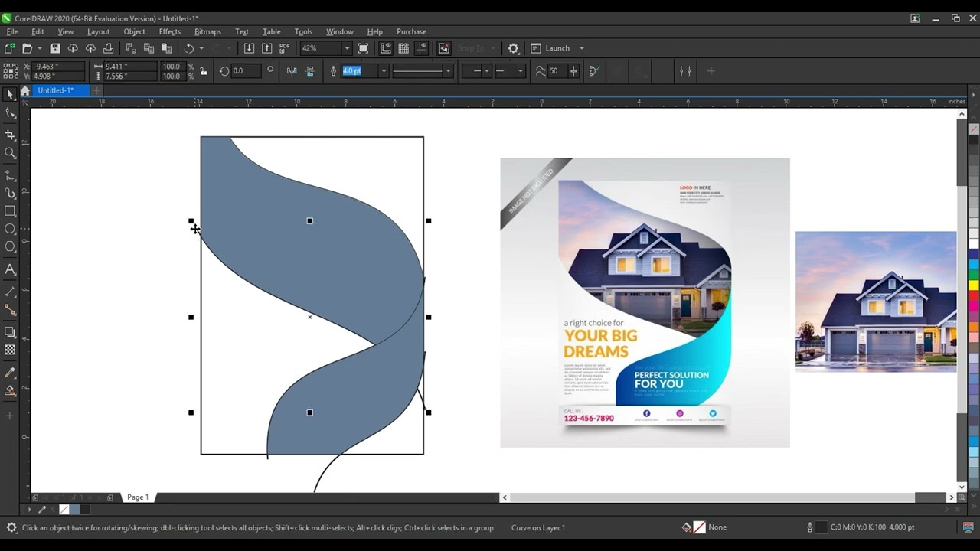Select the Ellipse tool

10,229
